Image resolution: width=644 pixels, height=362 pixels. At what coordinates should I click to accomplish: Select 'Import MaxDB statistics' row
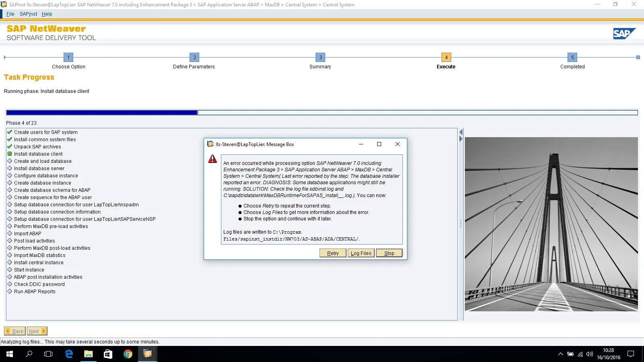click(39, 255)
